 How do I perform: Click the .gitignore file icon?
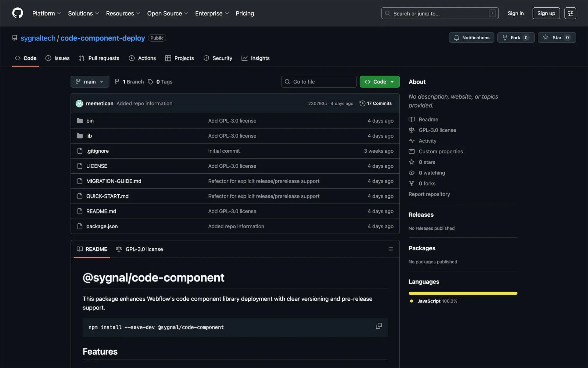[80, 151]
